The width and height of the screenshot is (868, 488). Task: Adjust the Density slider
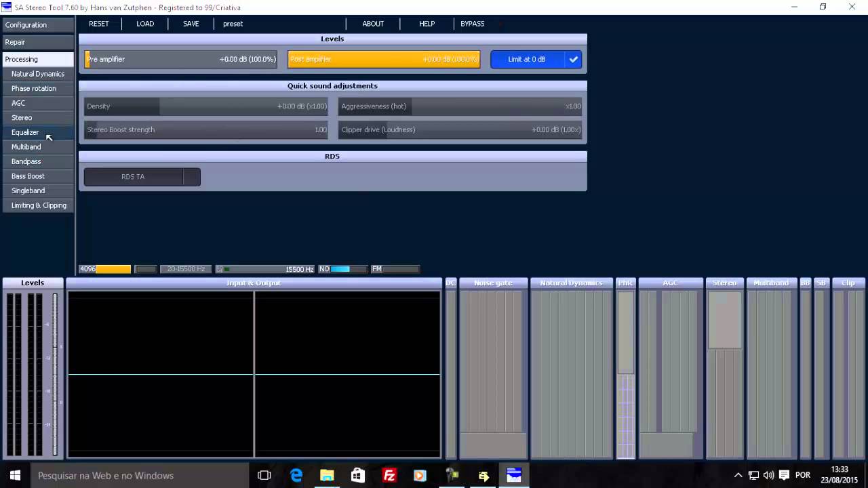(x=206, y=106)
